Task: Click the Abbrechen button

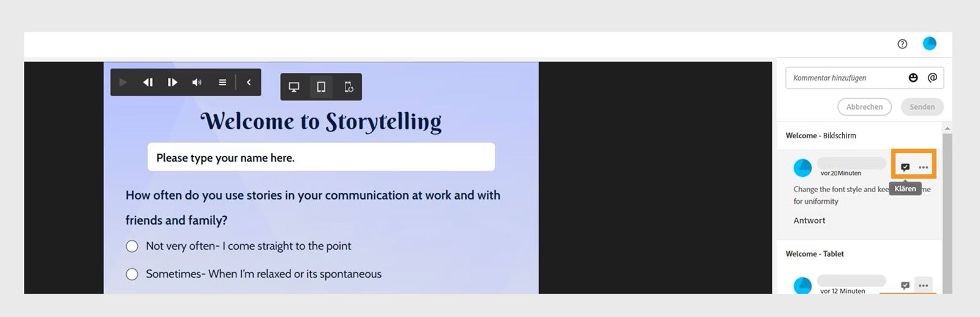Action: point(864,107)
